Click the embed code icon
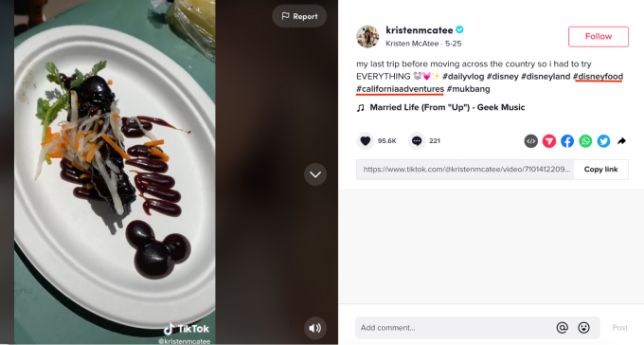644x345 pixels. pyautogui.click(x=531, y=141)
